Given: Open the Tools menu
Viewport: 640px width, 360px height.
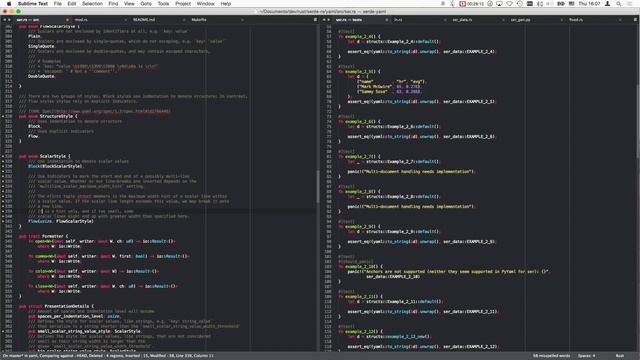Looking at the screenshot, I should tap(163, 4).
